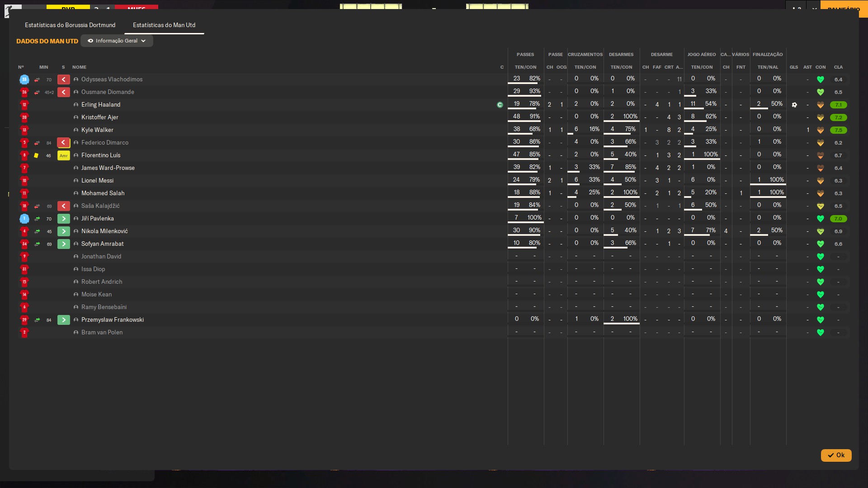Confirm with the Ok button
The image size is (868, 488).
coord(836,455)
